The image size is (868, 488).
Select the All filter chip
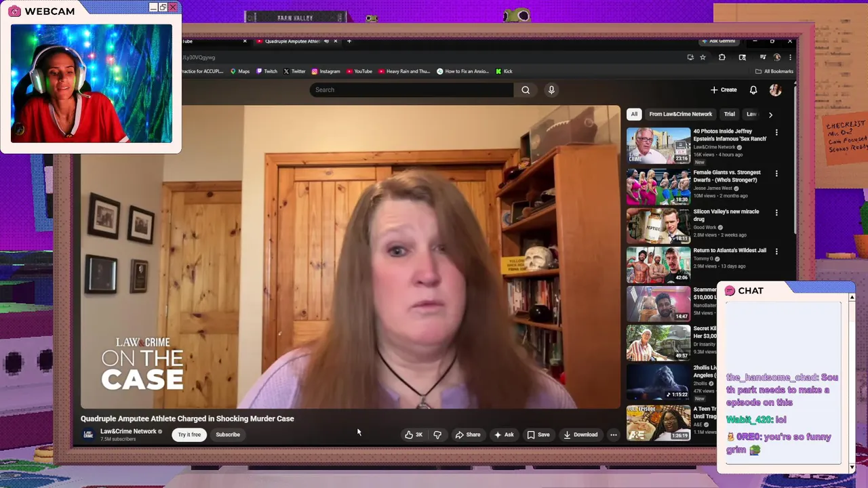click(x=634, y=114)
